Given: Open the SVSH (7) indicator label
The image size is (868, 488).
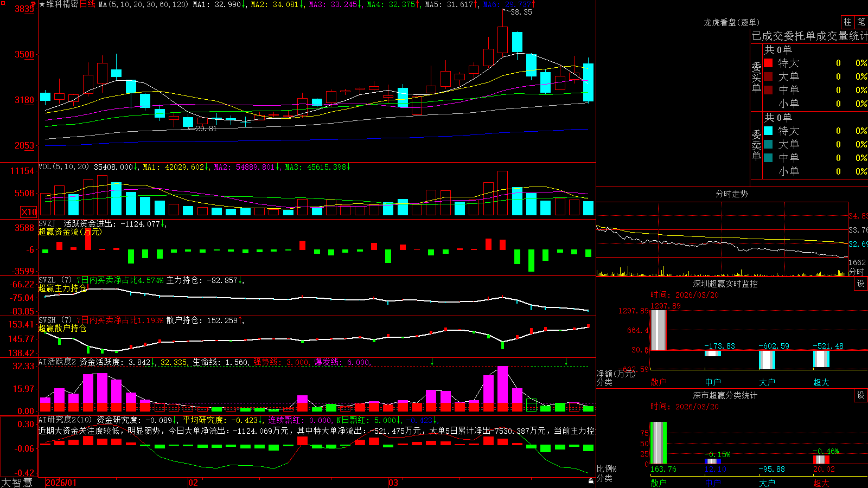Looking at the screenshot, I should (55, 320).
